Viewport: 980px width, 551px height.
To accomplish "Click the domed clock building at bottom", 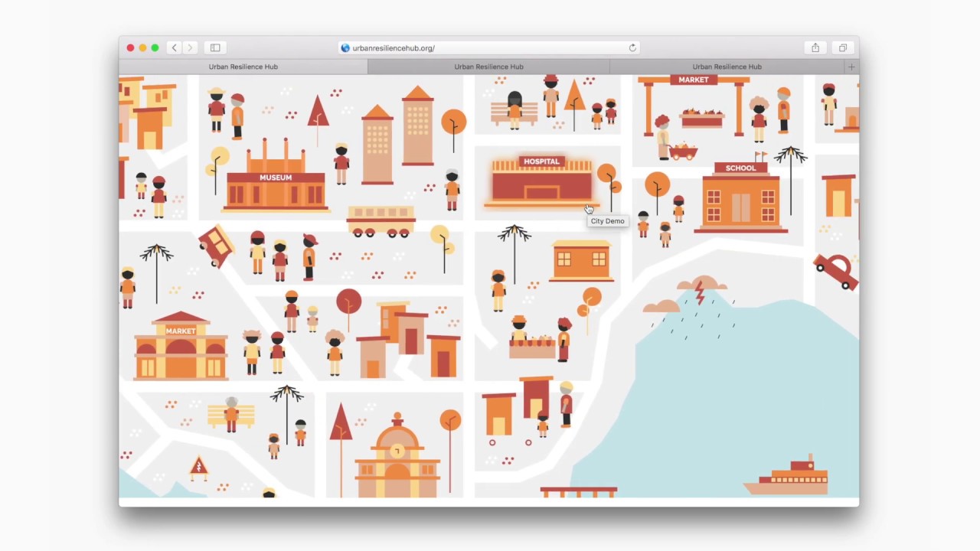I will (x=397, y=457).
